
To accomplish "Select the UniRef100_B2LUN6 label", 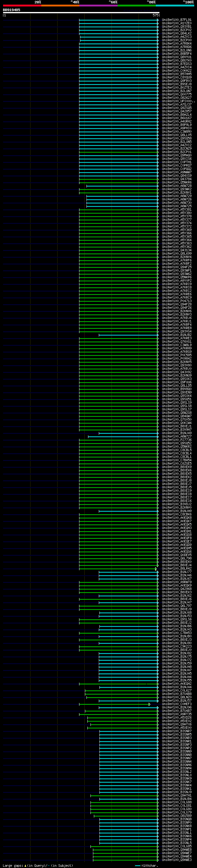I will click(176, 50).
